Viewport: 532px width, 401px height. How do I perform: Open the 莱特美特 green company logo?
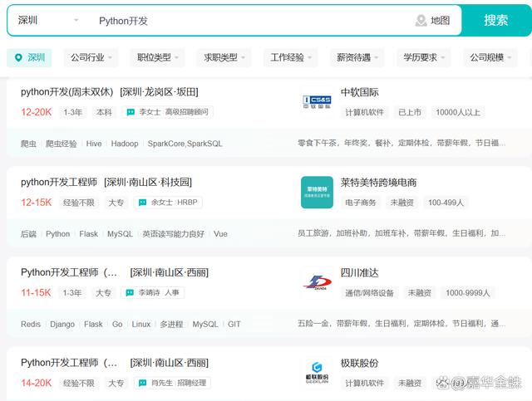(x=317, y=193)
